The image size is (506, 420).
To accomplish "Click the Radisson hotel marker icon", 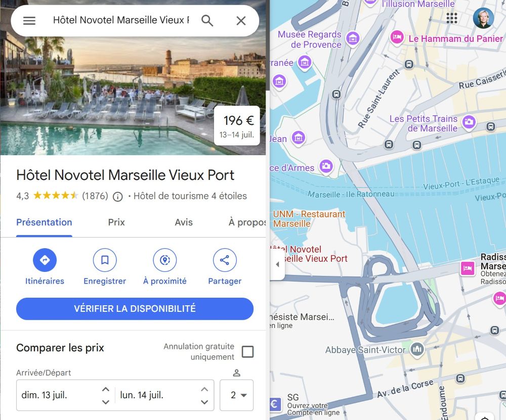I will click(x=467, y=268).
